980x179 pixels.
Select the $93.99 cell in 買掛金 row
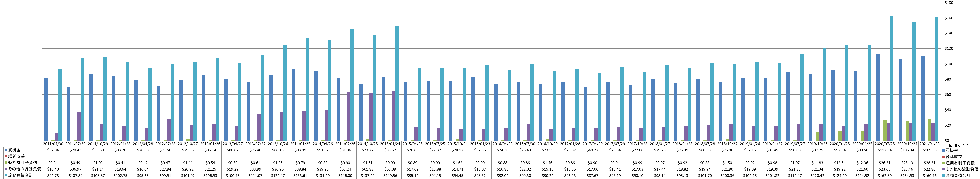[x=301, y=150]
